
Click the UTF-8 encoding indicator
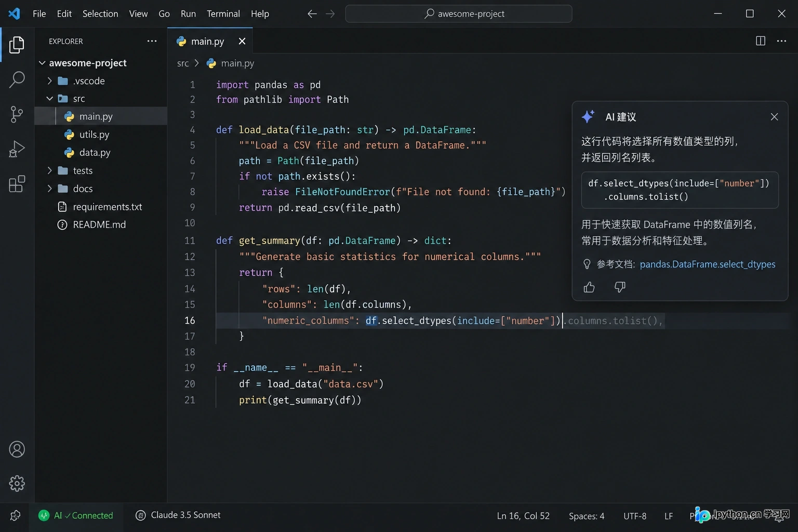[x=635, y=516]
